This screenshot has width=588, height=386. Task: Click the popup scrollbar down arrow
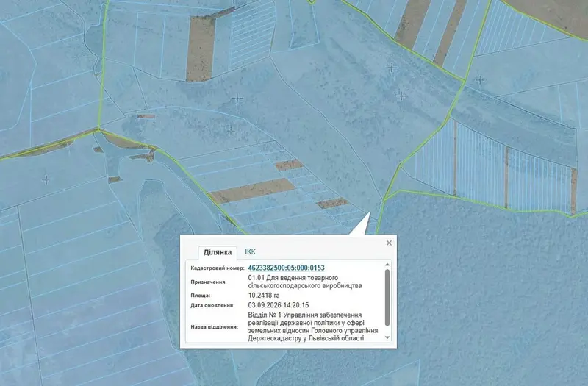pos(387,337)
